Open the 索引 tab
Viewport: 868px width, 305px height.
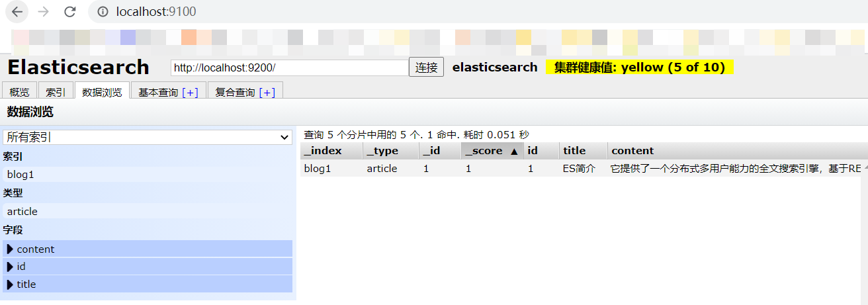56,92
